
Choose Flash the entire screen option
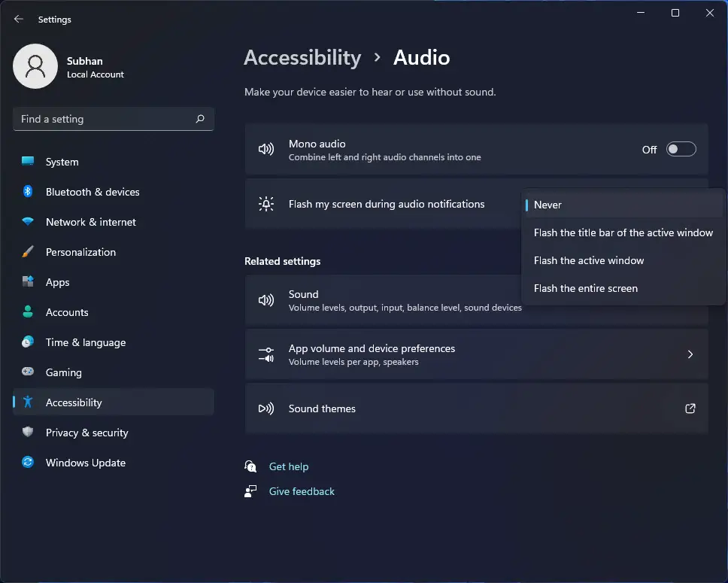623,288
